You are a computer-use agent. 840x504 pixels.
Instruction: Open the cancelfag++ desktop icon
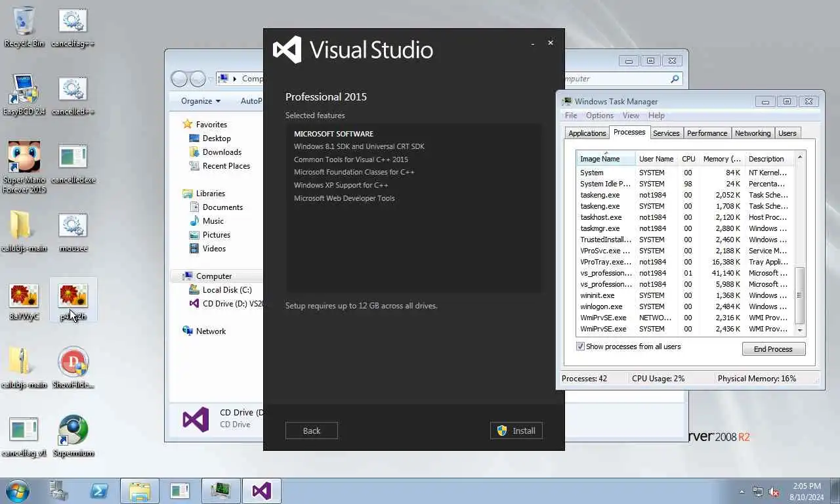73,28
